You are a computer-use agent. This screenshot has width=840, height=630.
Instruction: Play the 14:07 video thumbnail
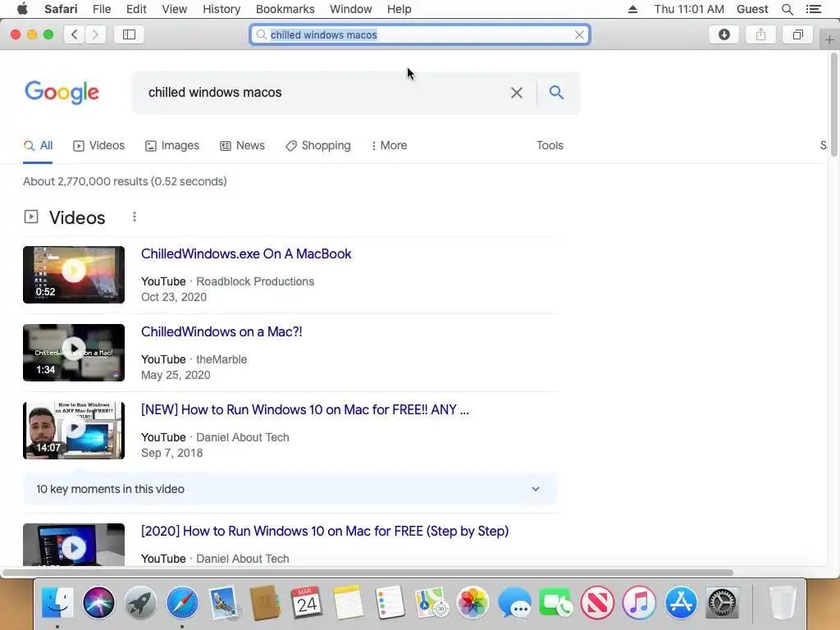(x=74, y=431)
